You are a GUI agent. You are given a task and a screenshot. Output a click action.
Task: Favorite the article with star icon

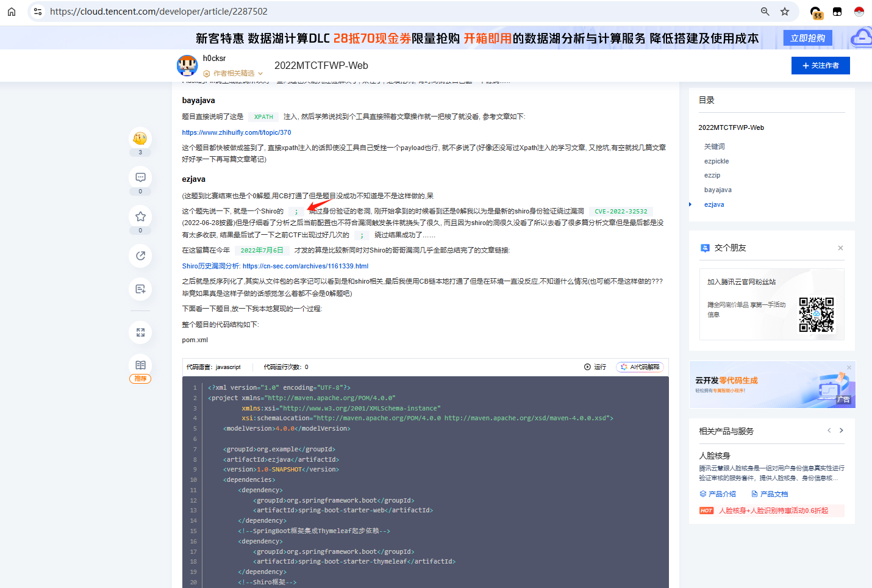tap(140, 217)
